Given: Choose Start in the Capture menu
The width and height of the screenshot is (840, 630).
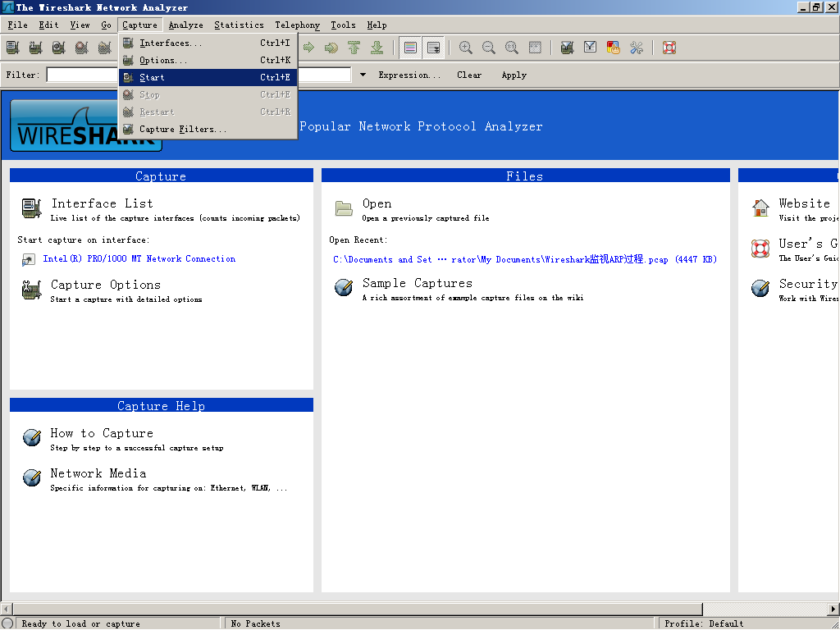Looking at the screenshot, I should pyautogui.click(x=208, y=77).
